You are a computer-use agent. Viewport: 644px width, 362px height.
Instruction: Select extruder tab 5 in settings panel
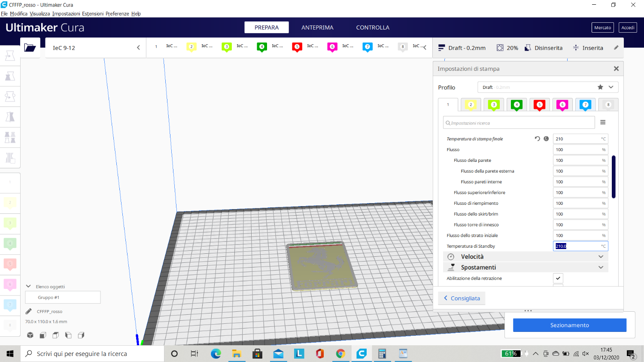click(539, 105)
